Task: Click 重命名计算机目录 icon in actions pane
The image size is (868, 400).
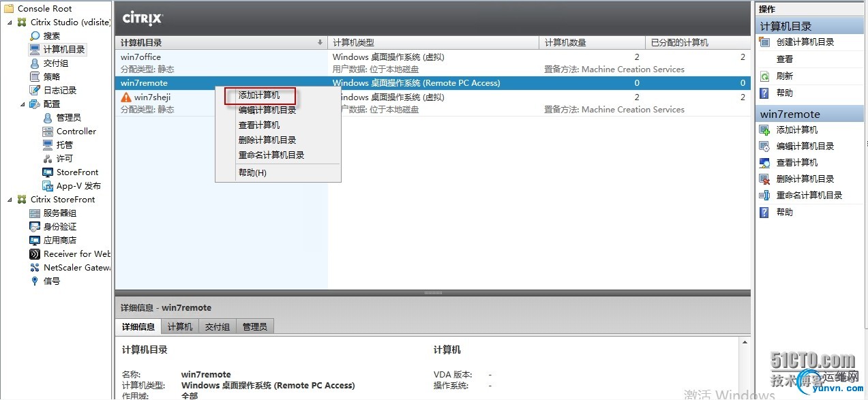Action: (764, 196)
